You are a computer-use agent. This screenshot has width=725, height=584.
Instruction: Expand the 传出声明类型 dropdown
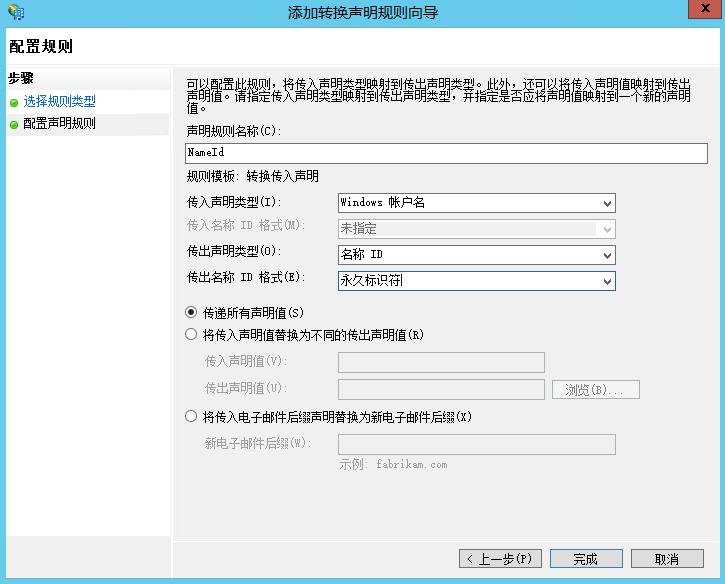(476, 255)
